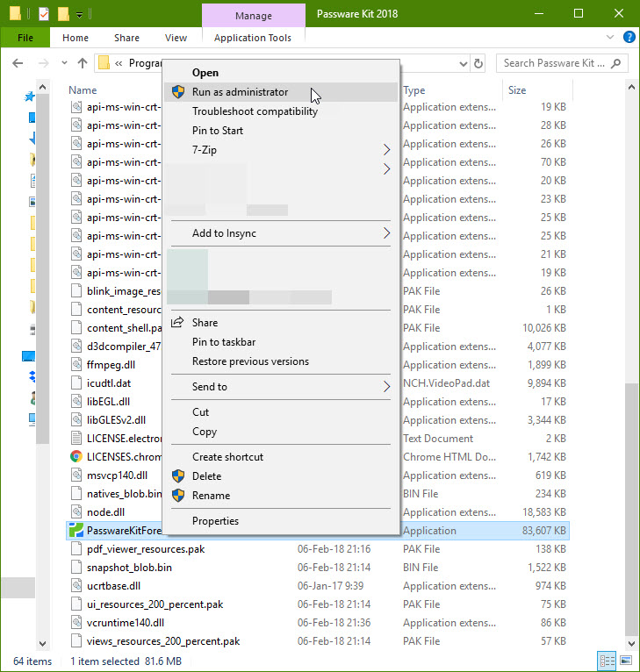This screenshot has height=672, width=640.
Task: Click Run as administrator in context menu
Action: coord(281,92)
